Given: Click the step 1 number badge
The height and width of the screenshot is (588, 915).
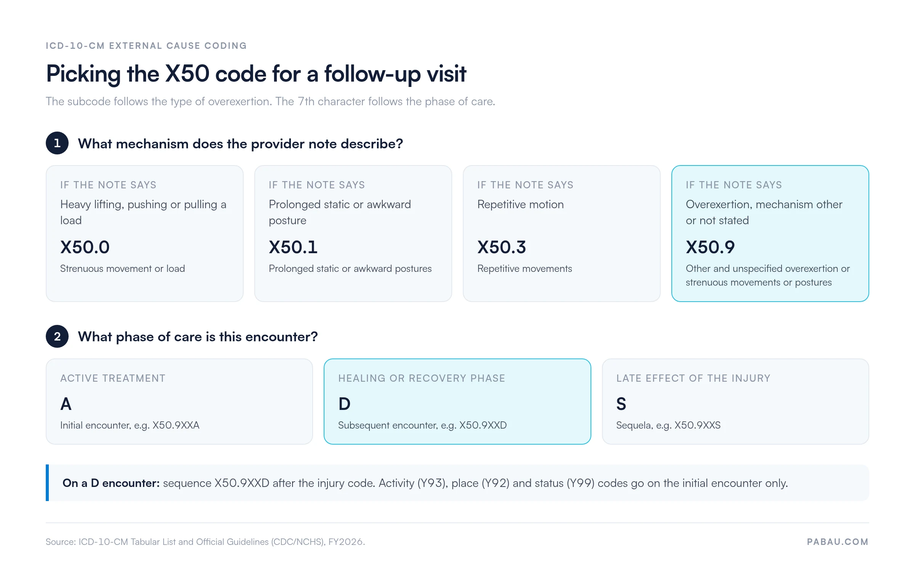Looking at the screenshot, I should click(57, 143).
